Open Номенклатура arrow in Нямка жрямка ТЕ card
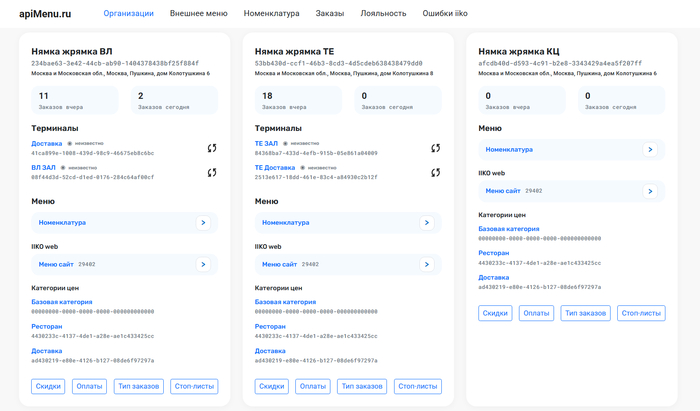Viewport: 700px width, 411px height. [426, 223]
